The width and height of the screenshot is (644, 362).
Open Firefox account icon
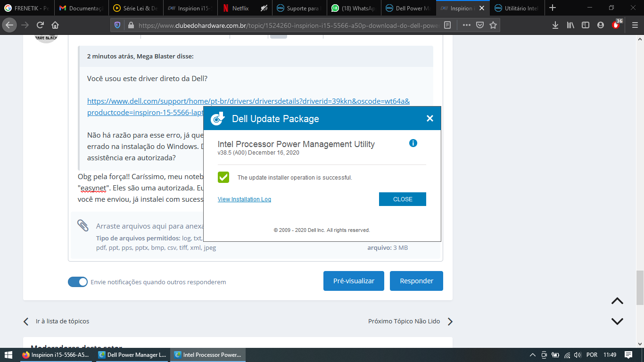point(601,25)
